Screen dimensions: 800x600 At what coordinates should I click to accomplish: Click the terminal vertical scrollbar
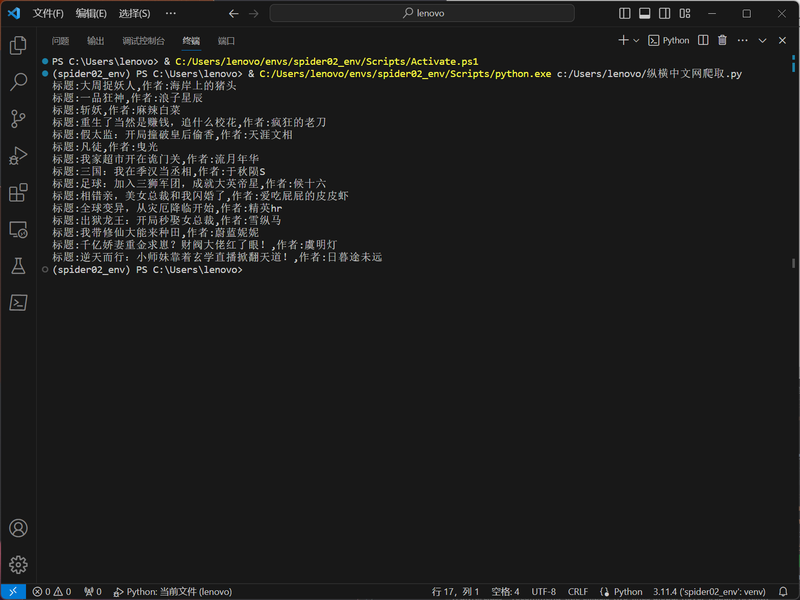(x=793, y=264)
